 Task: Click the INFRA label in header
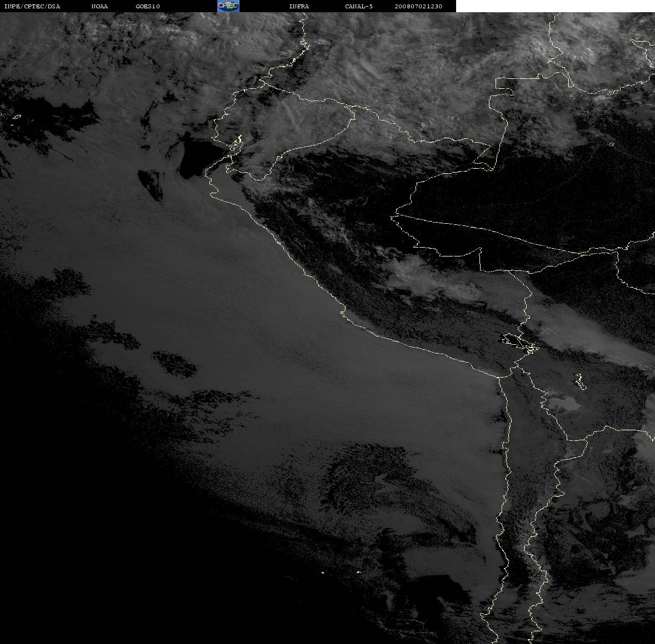point(299,6)
